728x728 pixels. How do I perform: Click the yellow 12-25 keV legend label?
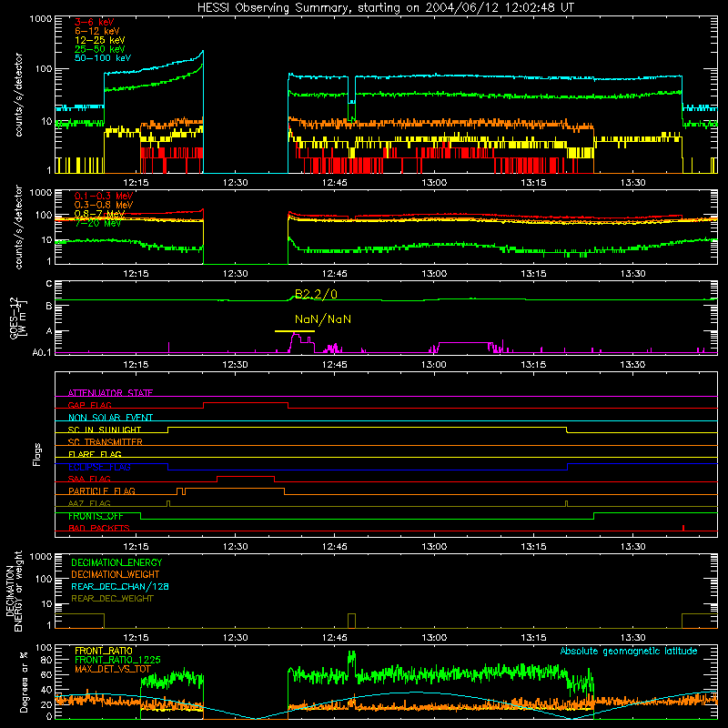pos(100,40)
